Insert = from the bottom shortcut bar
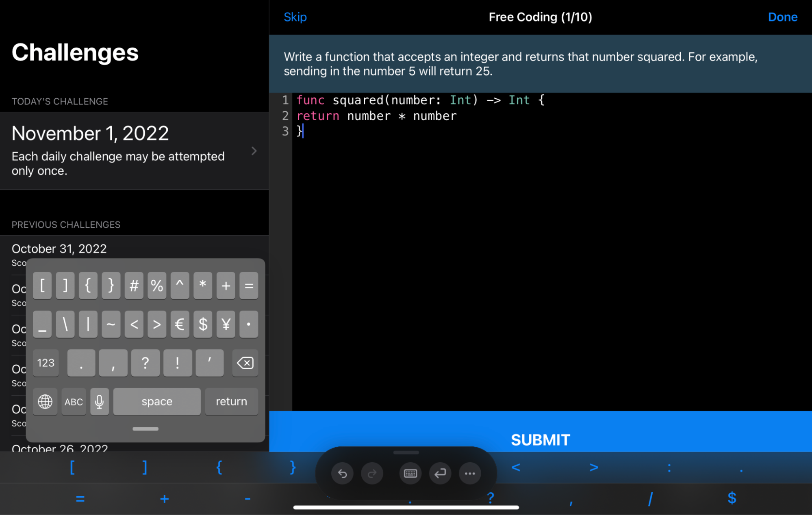This screenshot has height=515, width=812. click(x=80, y=499)
